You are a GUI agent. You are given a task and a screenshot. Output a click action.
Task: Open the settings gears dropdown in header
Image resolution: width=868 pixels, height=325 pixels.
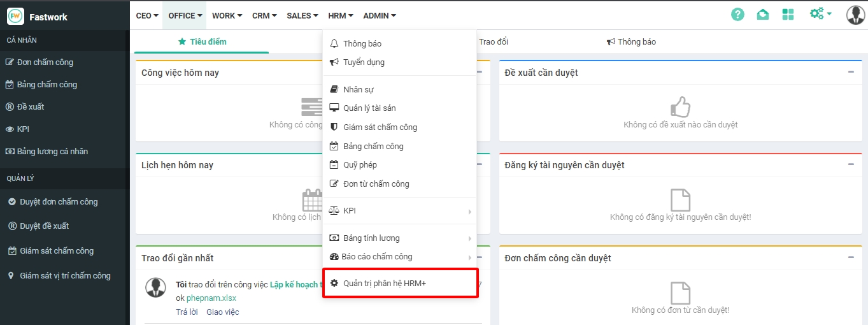coord(820,14)
